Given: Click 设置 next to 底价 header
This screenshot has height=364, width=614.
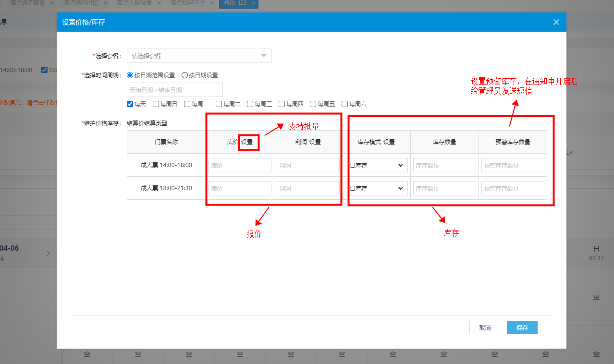Looking at the screenshot, I should (x=247, y=142).
